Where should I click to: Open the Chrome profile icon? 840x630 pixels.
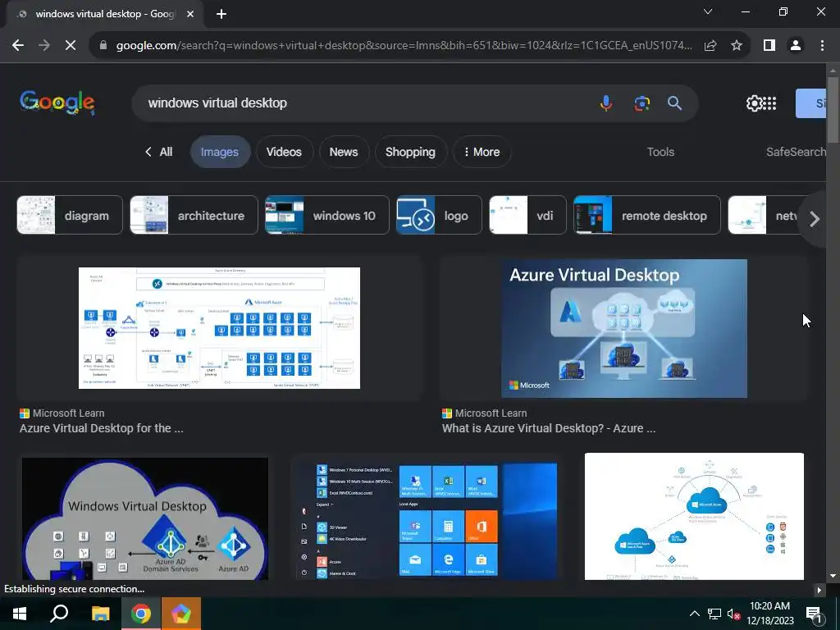[796, 46]
